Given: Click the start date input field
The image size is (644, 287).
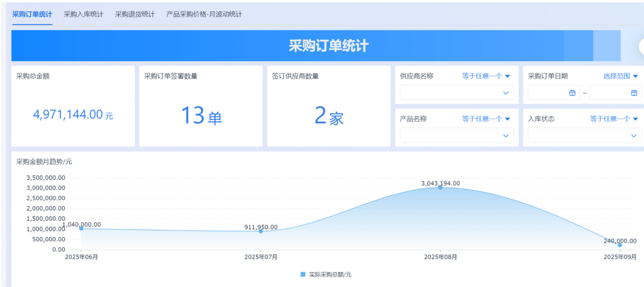Looking at the screenshot, I should click(547, 93).
